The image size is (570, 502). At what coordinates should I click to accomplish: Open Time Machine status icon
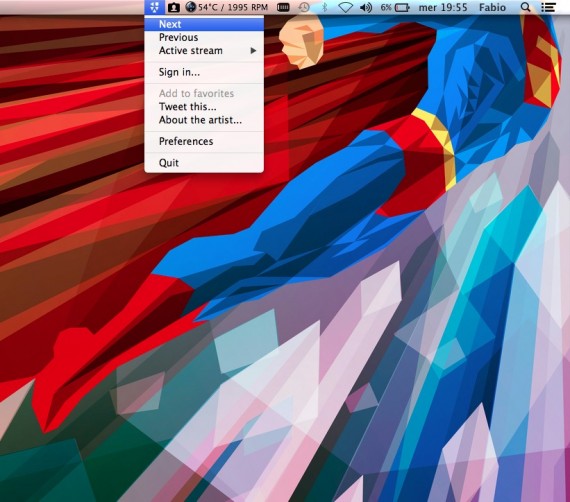[x=304, y=7]
